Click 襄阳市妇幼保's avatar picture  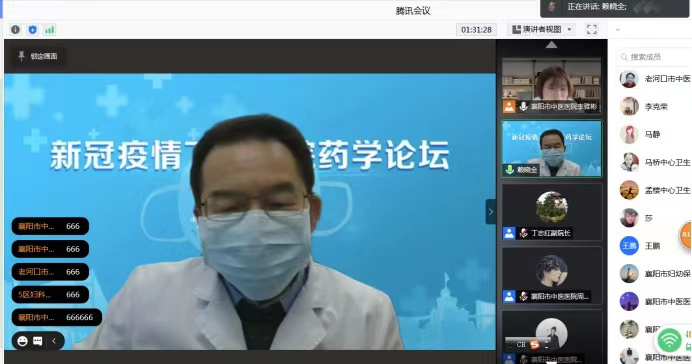pyautogui.click(x=629, y=274)
